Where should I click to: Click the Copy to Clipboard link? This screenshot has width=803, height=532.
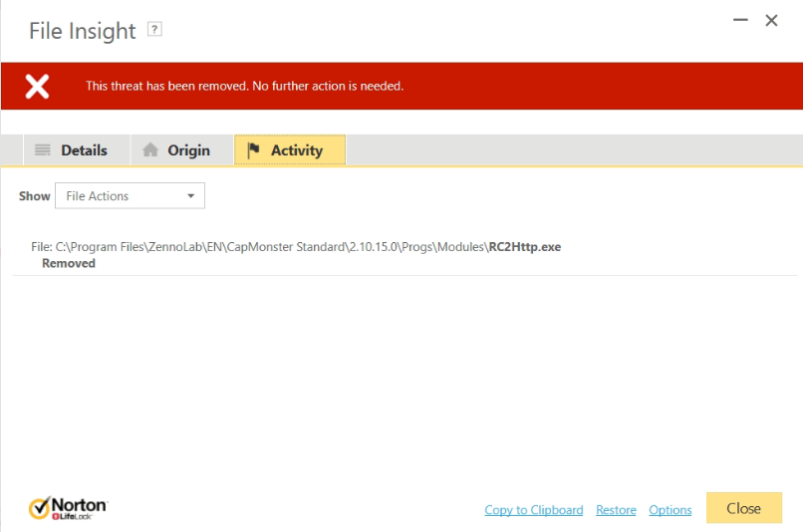coord(534,510)
